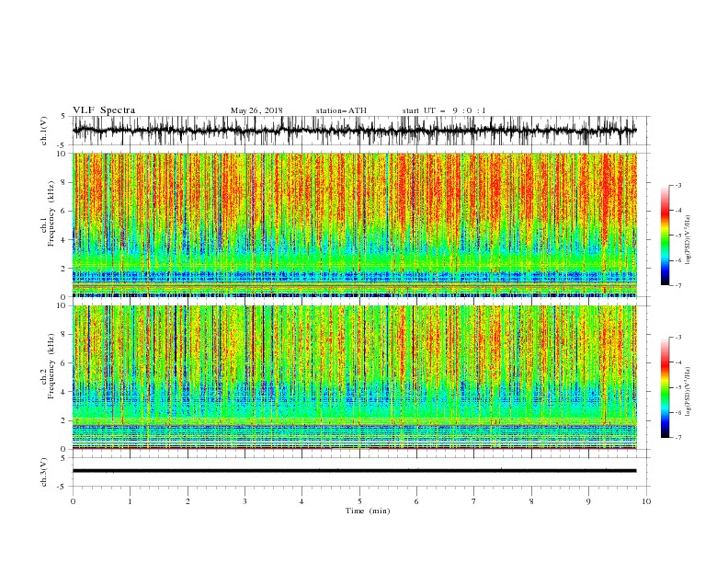Click inside the ch.2 spectrogram panel

pyautogui.click(x=354, y=377)
